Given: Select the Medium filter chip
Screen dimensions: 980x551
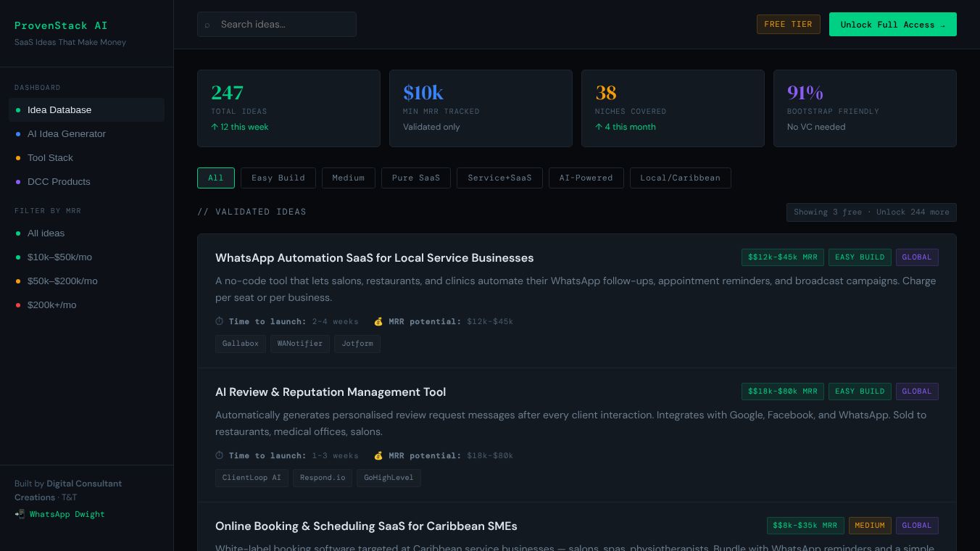Looking at the screenshot, I should pyautogui.click(x=349, y=178).
